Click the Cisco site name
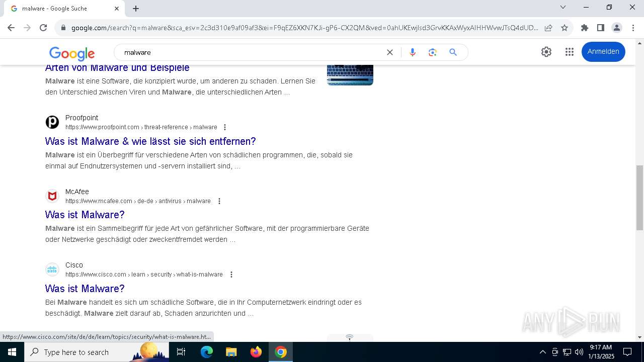644x362 pixels. [74, 265]
